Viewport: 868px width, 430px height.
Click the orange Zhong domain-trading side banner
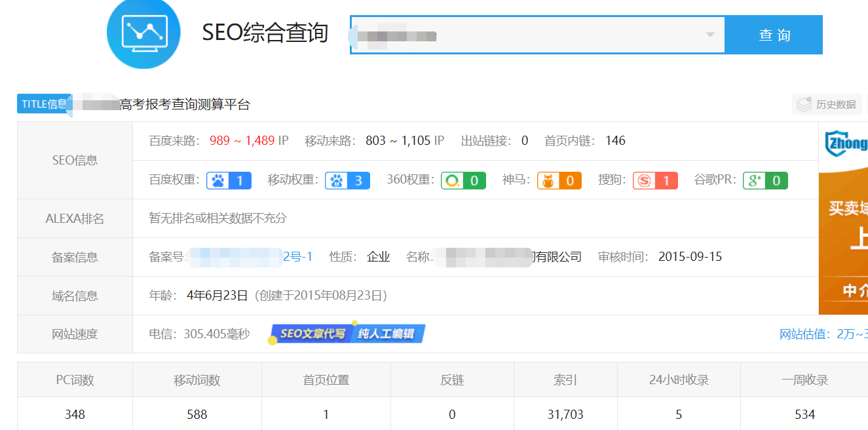coord(845,216)
